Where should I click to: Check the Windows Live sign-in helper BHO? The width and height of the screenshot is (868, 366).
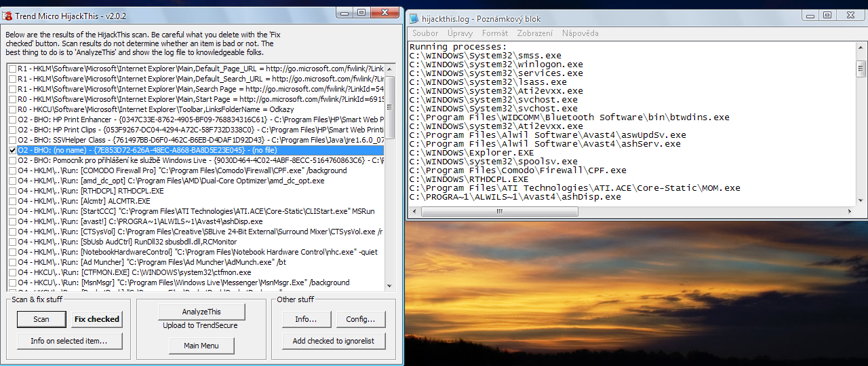point(13,160)
